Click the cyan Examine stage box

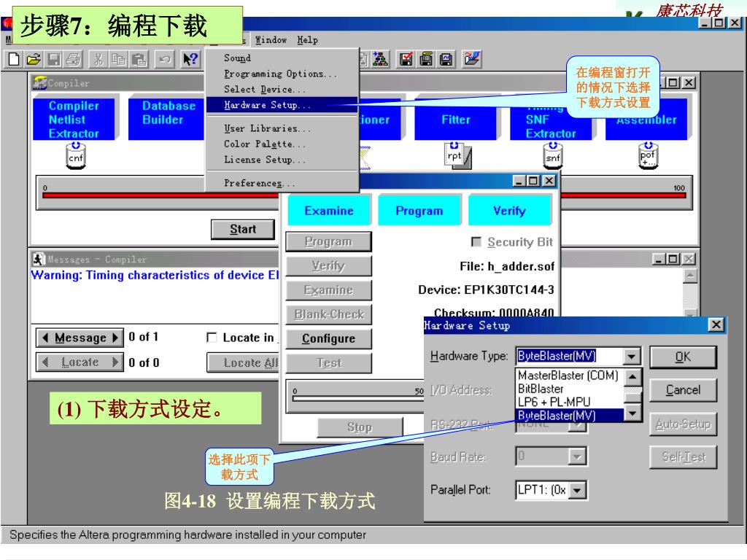tap(329, 211)
